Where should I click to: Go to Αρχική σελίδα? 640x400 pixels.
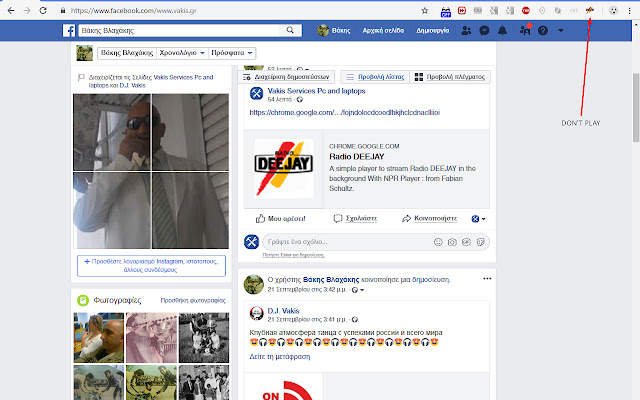point(383,31)
